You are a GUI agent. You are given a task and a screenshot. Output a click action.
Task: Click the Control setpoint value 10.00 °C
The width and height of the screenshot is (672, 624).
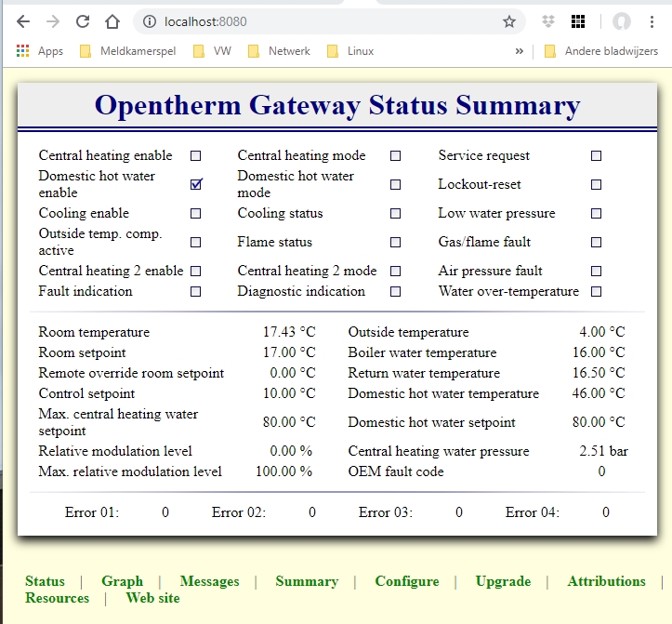point(289,393)
